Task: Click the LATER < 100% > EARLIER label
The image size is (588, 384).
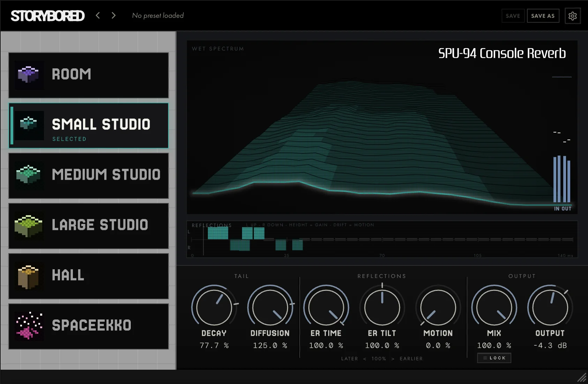Action: 382,359
